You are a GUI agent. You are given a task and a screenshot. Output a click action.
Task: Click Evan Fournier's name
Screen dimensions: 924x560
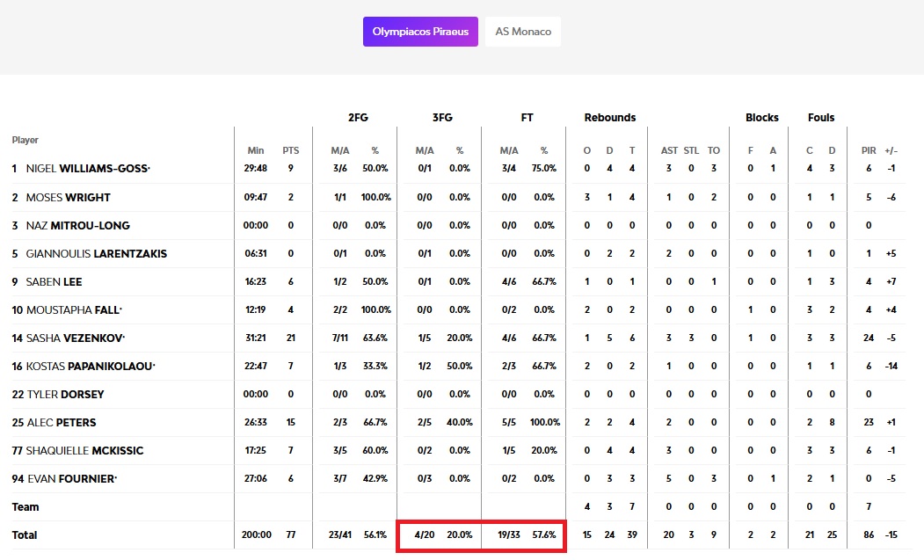click(72, 479)
